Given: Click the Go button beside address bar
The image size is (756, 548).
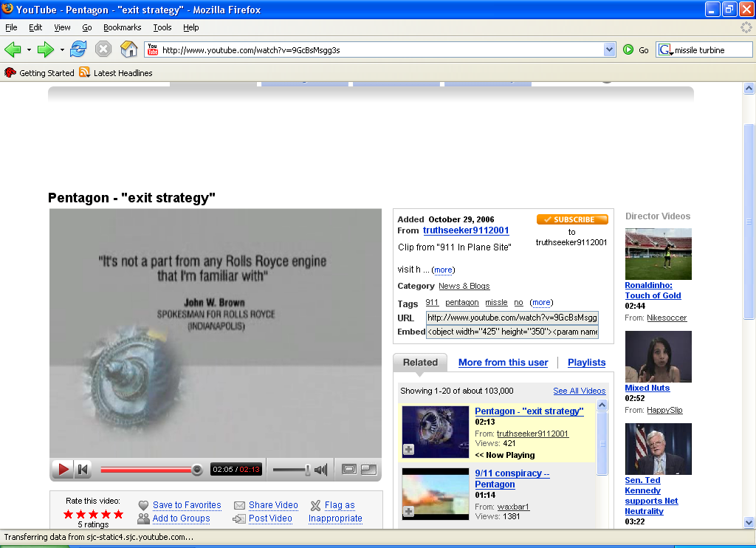Looking at the screenshot, I should click(636, 49).
